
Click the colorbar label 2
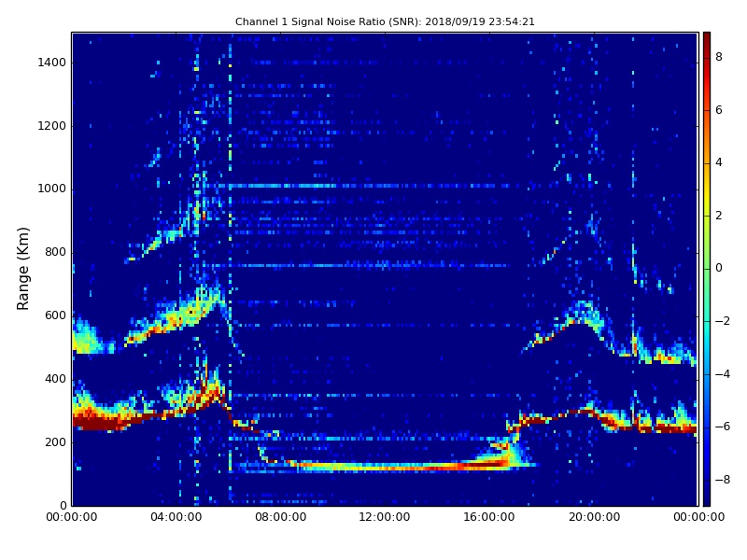point(719,216)
